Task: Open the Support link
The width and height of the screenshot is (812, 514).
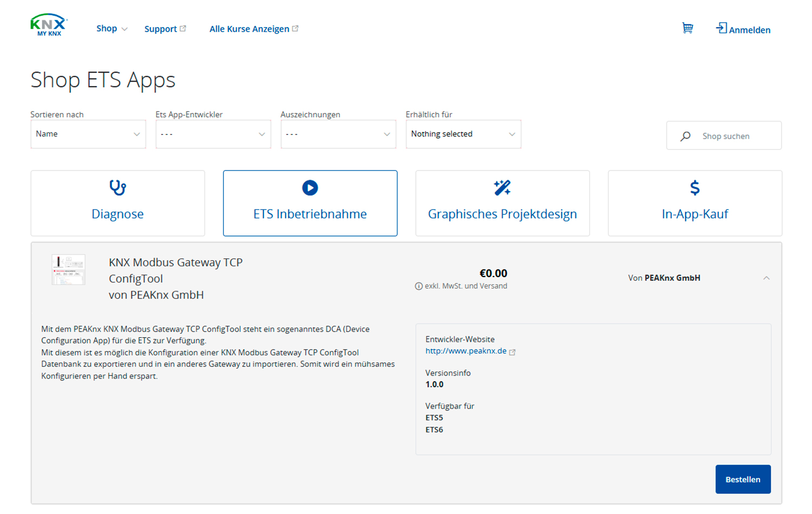Action: pos(161,29)
